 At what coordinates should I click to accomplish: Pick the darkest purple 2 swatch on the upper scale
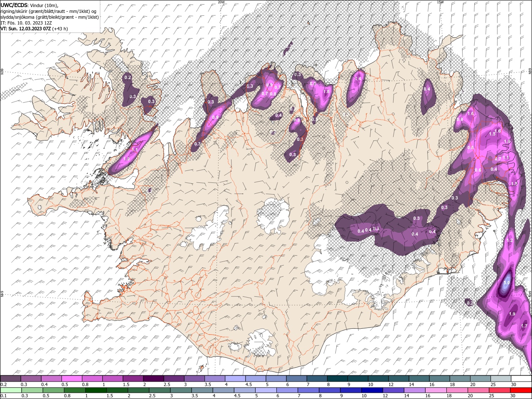[x=153, y=379]
